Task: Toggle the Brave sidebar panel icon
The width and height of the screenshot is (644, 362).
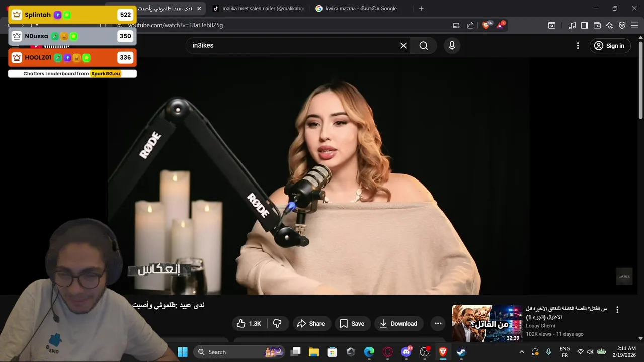Action: (x=584, y=25)
